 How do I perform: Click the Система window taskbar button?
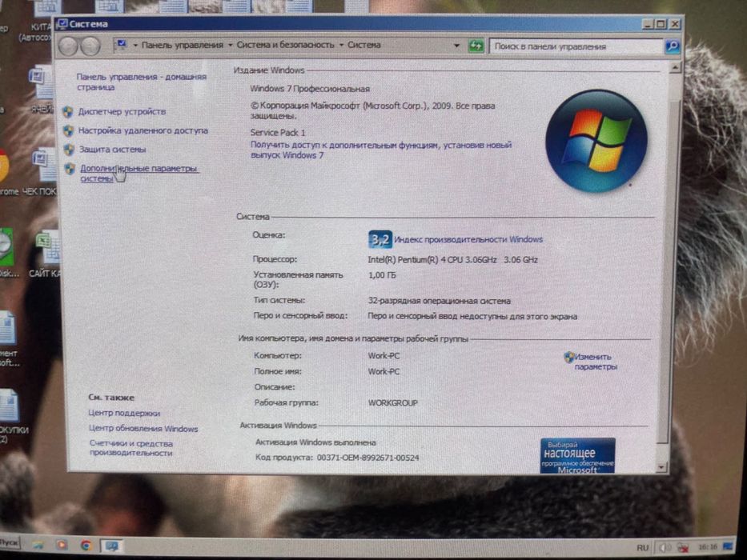coord(111,546)
